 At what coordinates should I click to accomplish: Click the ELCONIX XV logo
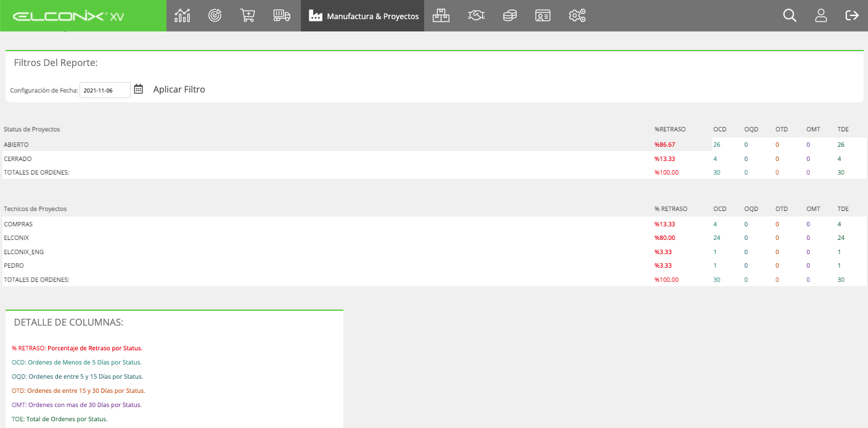coord(68,16)
